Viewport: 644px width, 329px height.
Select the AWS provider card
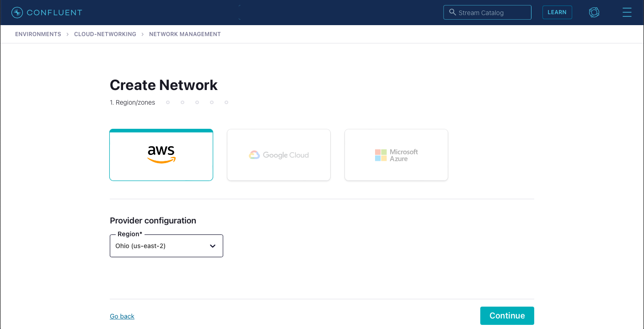click(161, 155)
